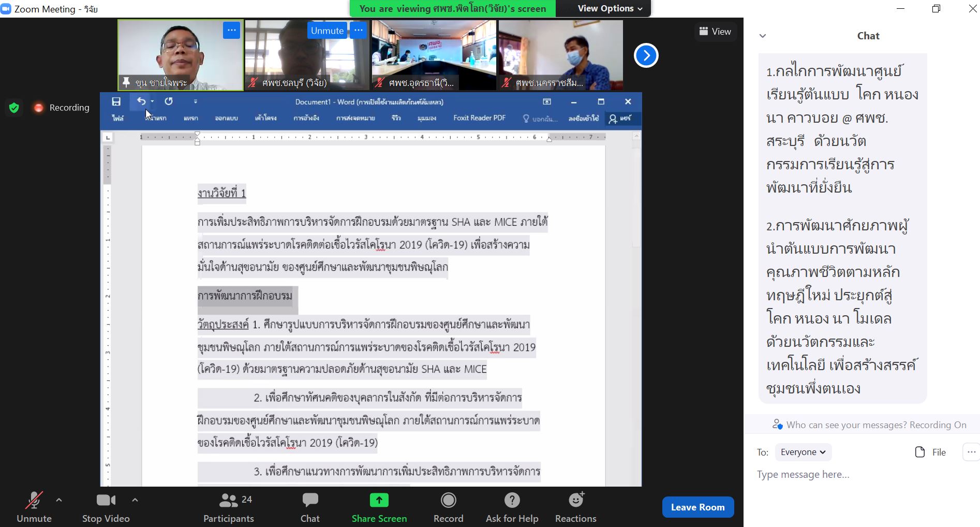The height and width of the screenshot is (527, 980).
Task: Attach a File in chat
Action: [930, 452]
